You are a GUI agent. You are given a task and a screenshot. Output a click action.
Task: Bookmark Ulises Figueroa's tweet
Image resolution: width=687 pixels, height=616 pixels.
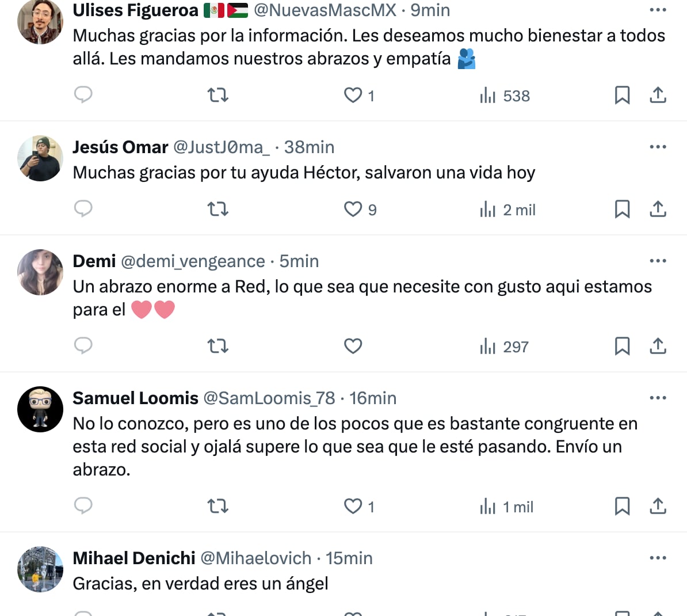[x=622, y=95]
